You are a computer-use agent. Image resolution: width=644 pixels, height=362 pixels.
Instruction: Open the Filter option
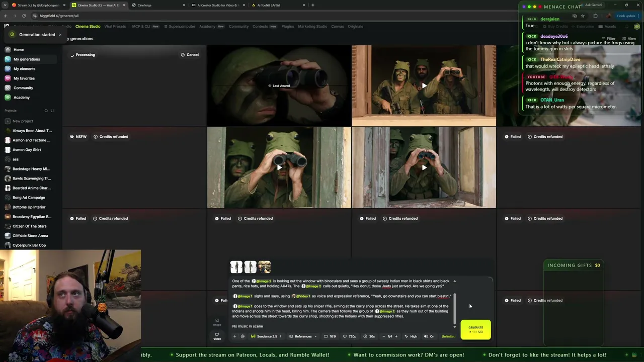[609, 39]
